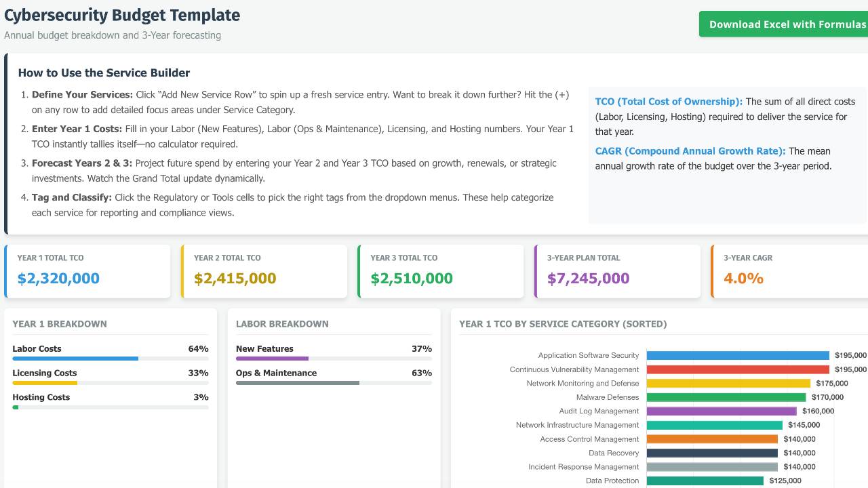This screenshot has height=488, width=868.
Task: Click the Data Recovery dark bar
Action: [x=712, y=453]
